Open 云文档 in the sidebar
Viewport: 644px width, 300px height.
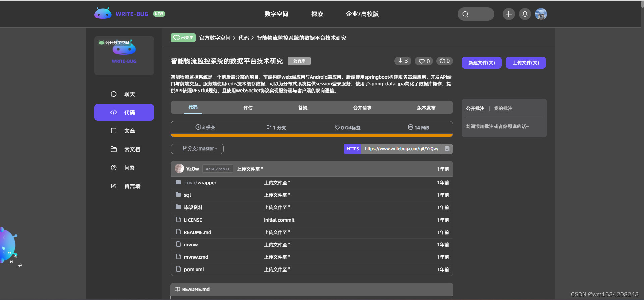[124, 149]
